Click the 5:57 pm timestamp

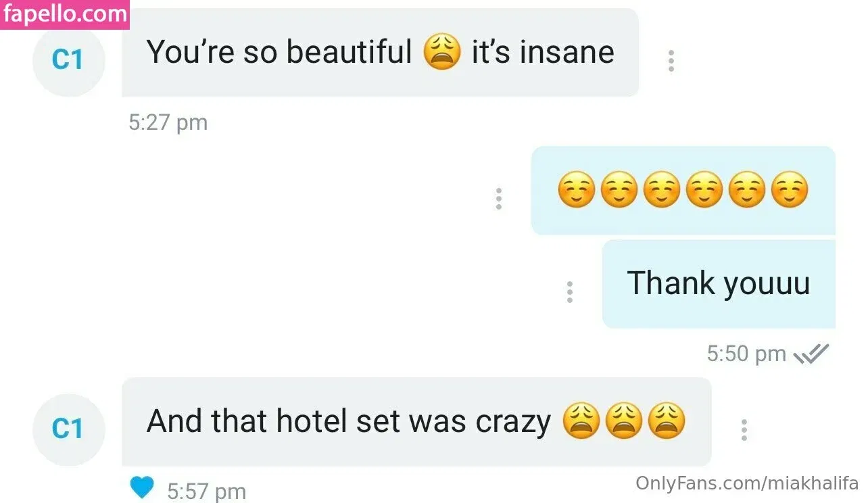click(206, 491)
